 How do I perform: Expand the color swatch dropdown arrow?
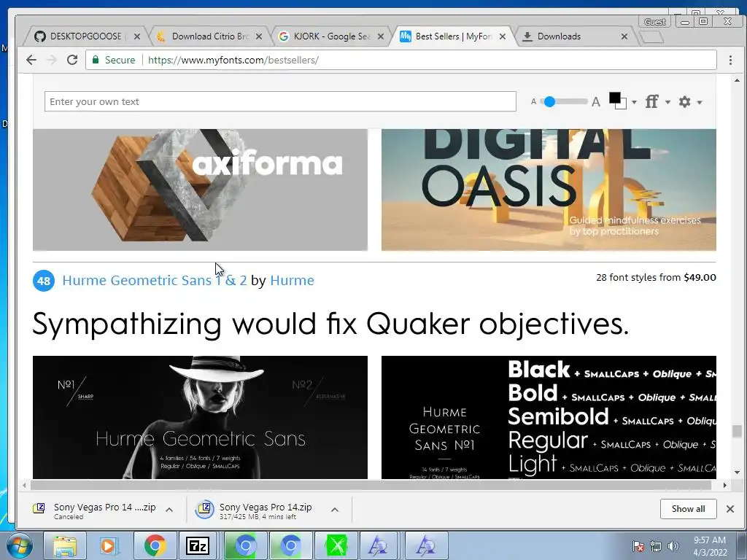[634, 102]
